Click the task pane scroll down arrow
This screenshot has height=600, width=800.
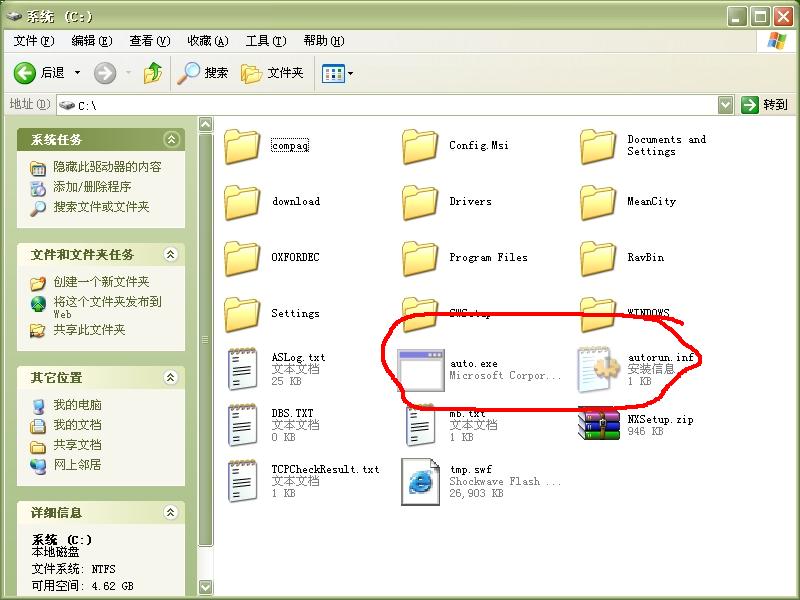click(206, 587)
